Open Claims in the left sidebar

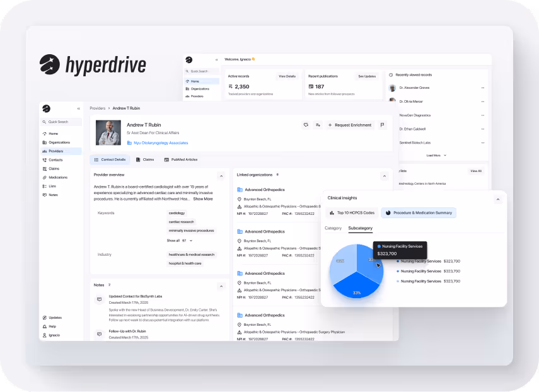coord(61,169)
